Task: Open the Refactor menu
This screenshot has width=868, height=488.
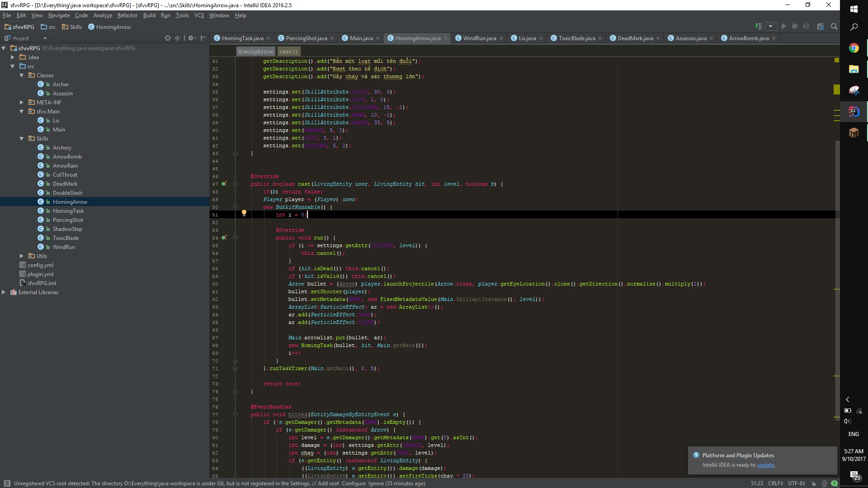Action: [x=127, y=15]
